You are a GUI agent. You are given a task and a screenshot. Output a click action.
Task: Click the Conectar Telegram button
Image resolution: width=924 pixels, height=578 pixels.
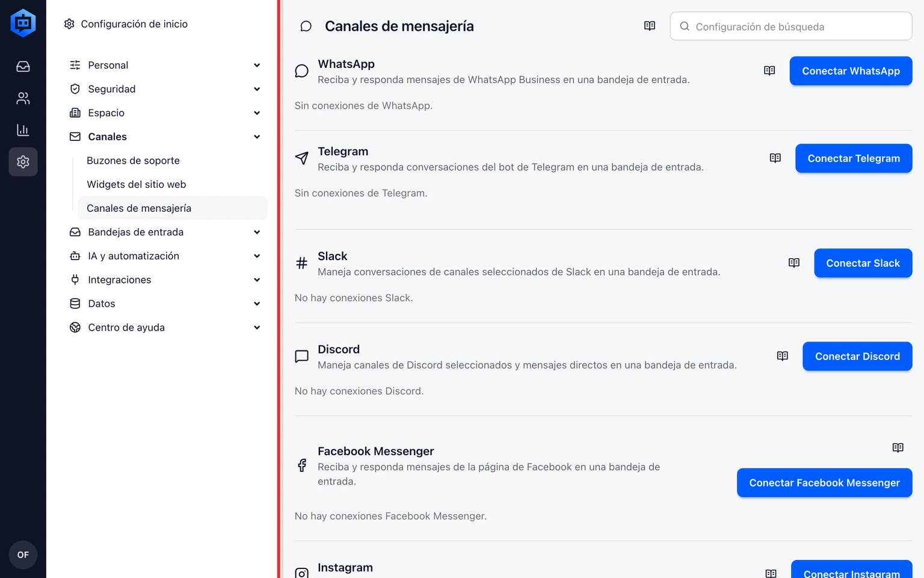coord(854,158)
